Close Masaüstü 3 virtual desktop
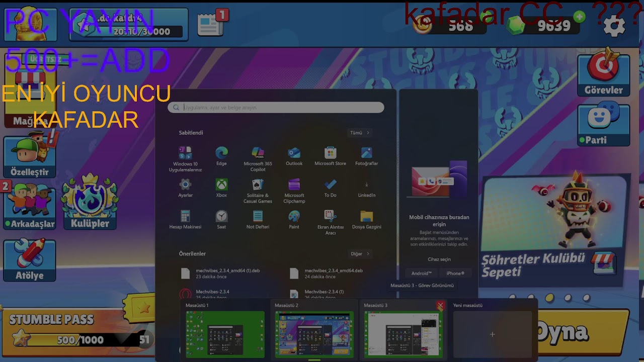644x362 pixels. tap(440, 305)
